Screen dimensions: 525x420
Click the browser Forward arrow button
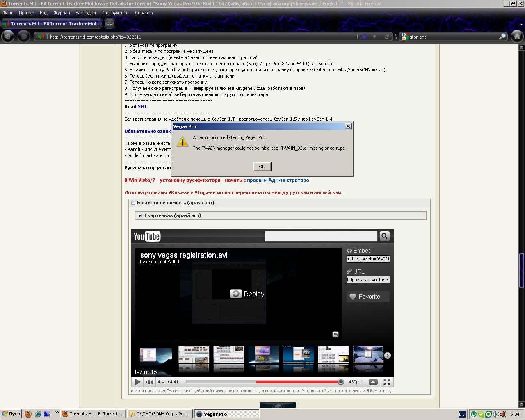point(24,37)
